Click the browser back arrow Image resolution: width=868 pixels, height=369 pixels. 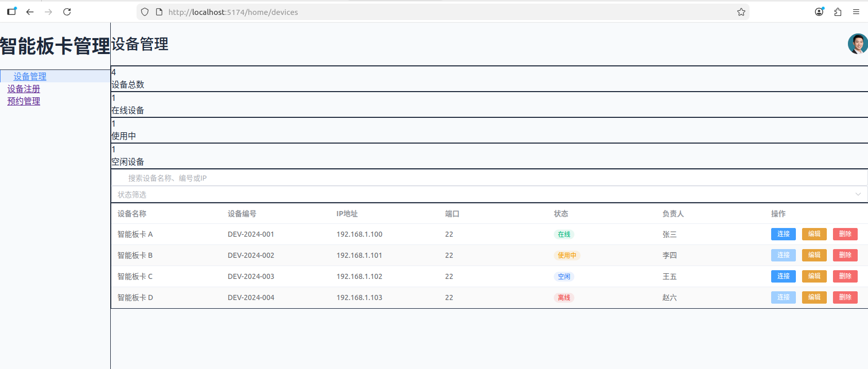pos(30,12)
